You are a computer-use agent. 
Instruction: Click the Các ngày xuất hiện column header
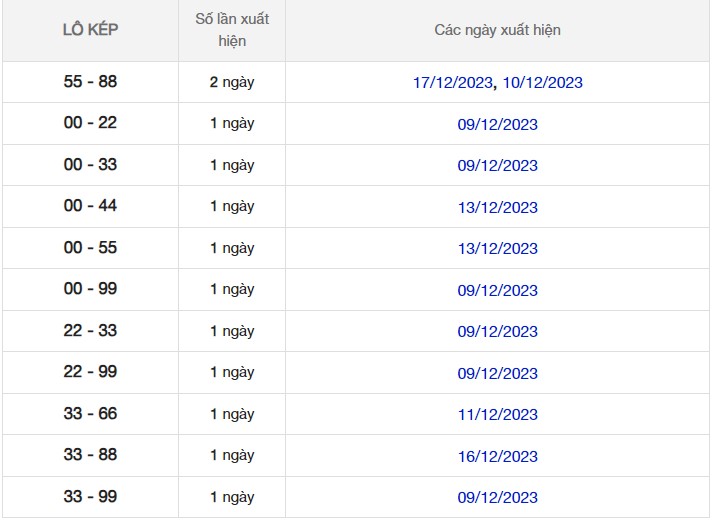497,30
